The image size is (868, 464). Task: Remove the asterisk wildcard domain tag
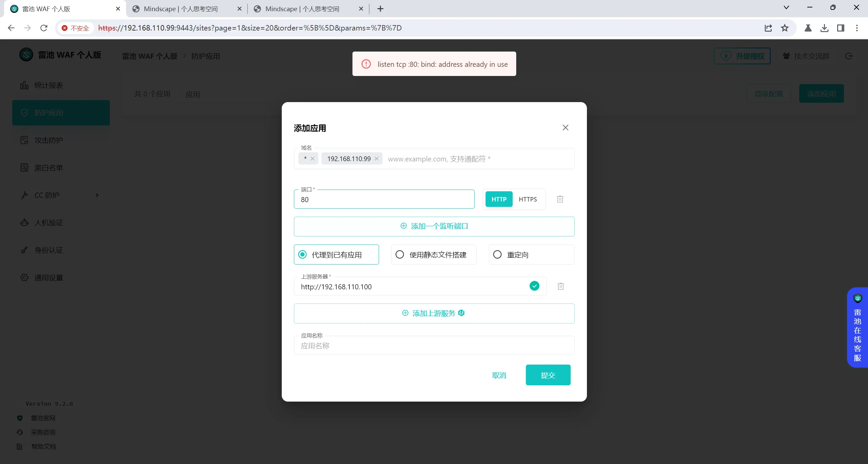coord(313,159)
